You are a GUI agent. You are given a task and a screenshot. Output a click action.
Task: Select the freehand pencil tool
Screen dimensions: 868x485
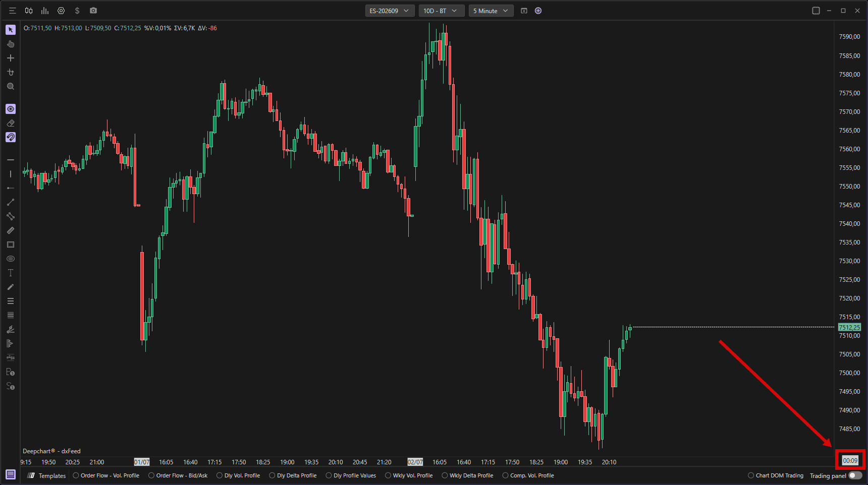[11, 287]
